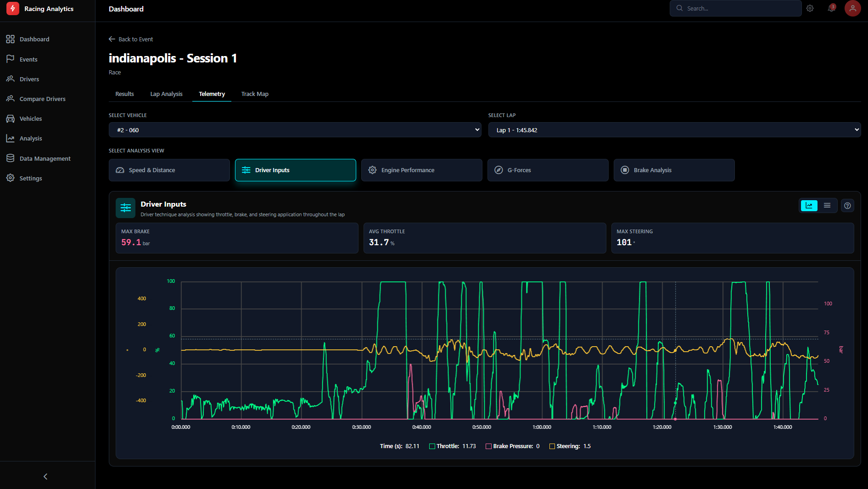
Task: Select the G-Forces analysis view
Action: point(548,170)
